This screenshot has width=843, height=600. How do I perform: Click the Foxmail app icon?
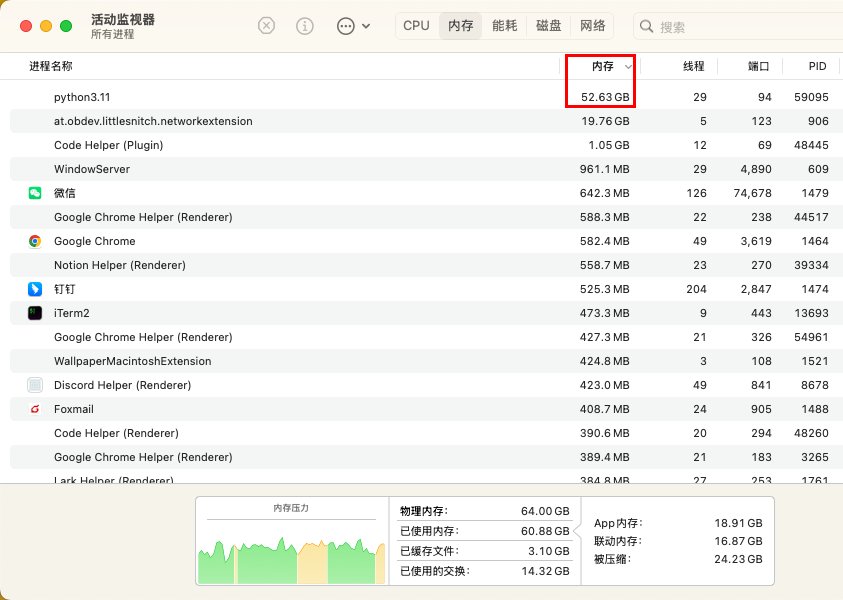pyautogui.click(x=35, y=409)
